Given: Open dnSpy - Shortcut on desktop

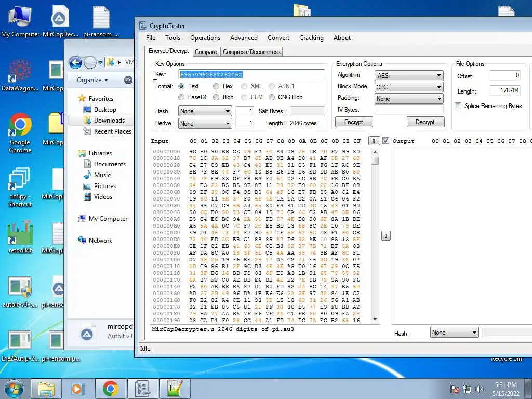Looking at the screenshot, I should coord(20,187).
